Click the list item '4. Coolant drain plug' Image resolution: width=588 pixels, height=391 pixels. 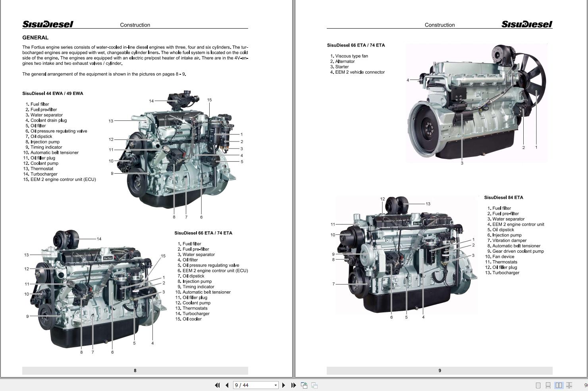[46, 120]
